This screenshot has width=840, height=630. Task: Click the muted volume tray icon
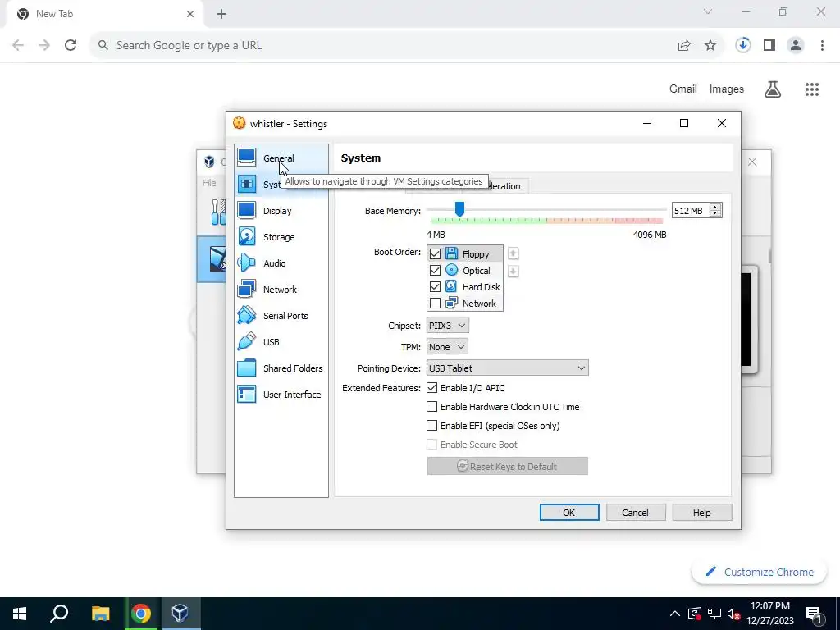(733, 614)
